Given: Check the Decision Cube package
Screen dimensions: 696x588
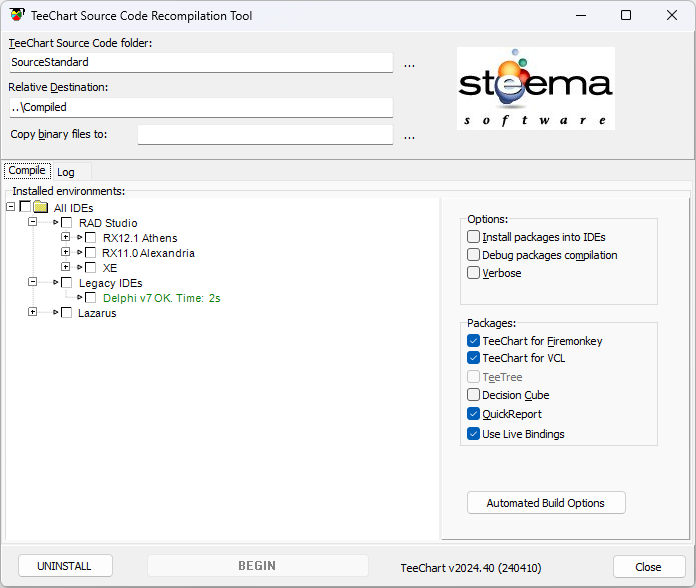Looking at the screenshot, I should point(473,395).
